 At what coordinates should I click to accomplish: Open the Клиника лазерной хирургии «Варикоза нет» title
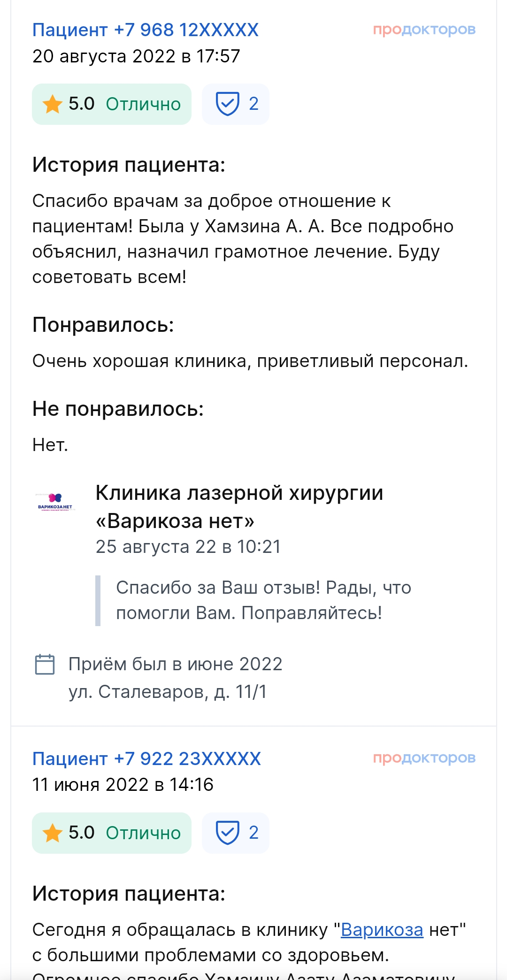click(239, 506)
